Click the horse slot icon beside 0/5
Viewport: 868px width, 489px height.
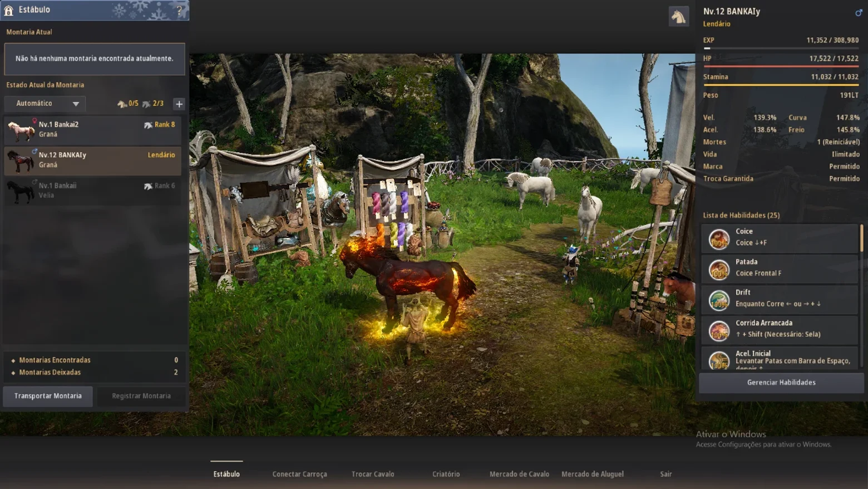pos(122,104)
